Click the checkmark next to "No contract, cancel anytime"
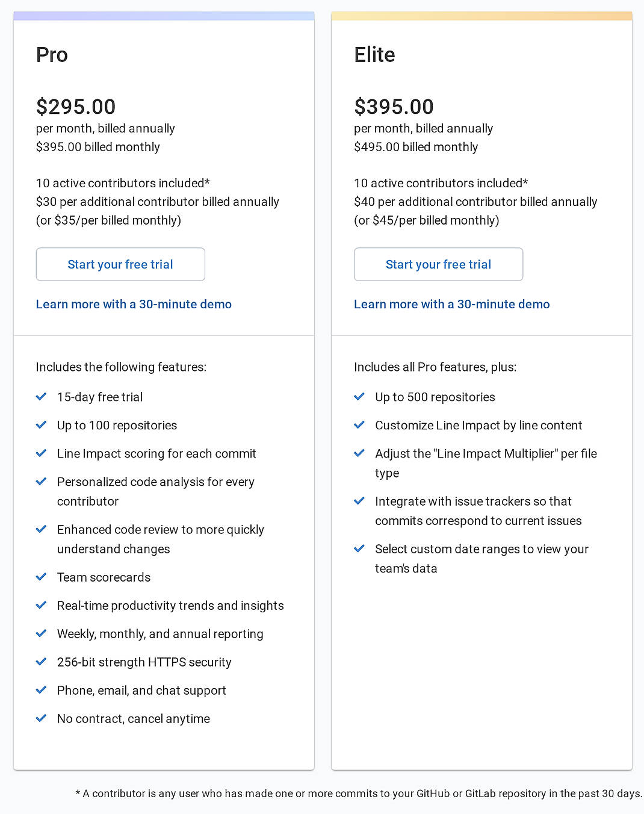Viewport: 644px width, 814px height. click(x=42, y=718)
